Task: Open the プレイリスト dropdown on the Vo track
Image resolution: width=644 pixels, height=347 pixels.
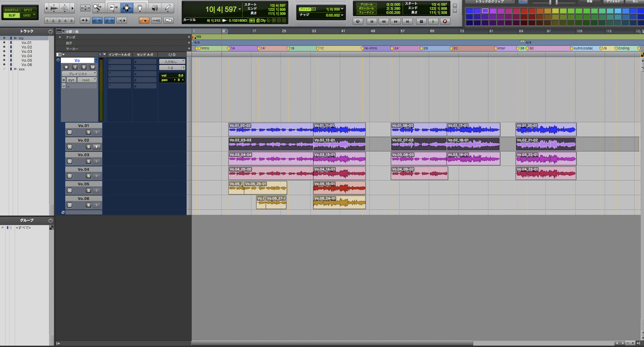Action: 95,73
